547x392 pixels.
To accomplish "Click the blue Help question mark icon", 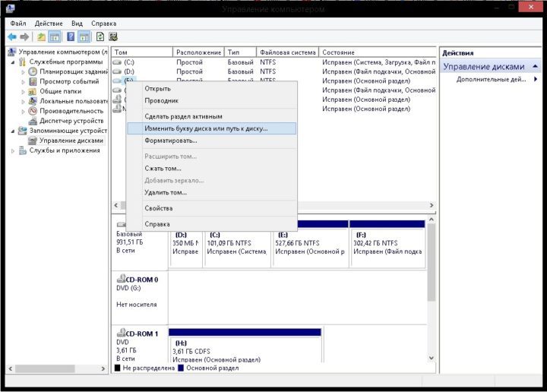I will pos(71,36).
